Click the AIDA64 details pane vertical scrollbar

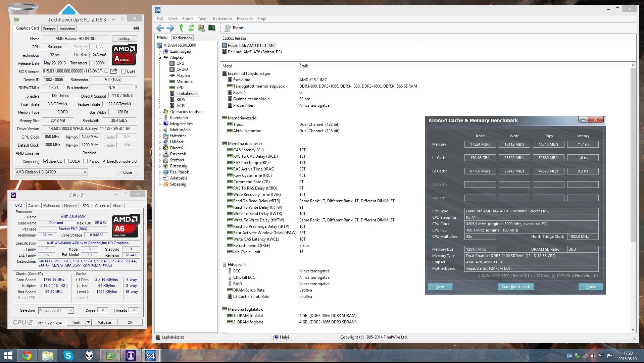tap(633, 154)
